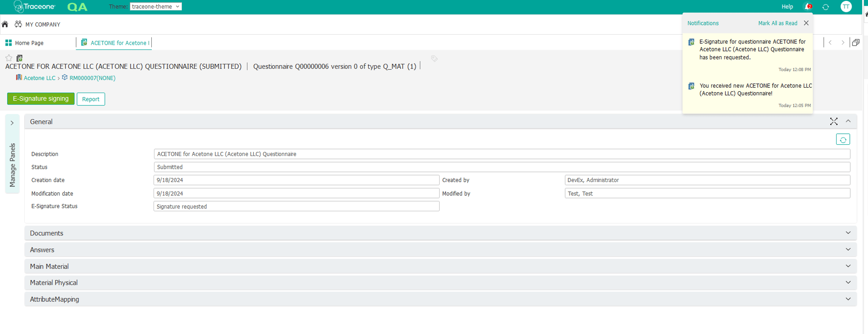Open MY COMPANY menu
The height and width of the screenshot is (334, 868).
coord(43,25)
